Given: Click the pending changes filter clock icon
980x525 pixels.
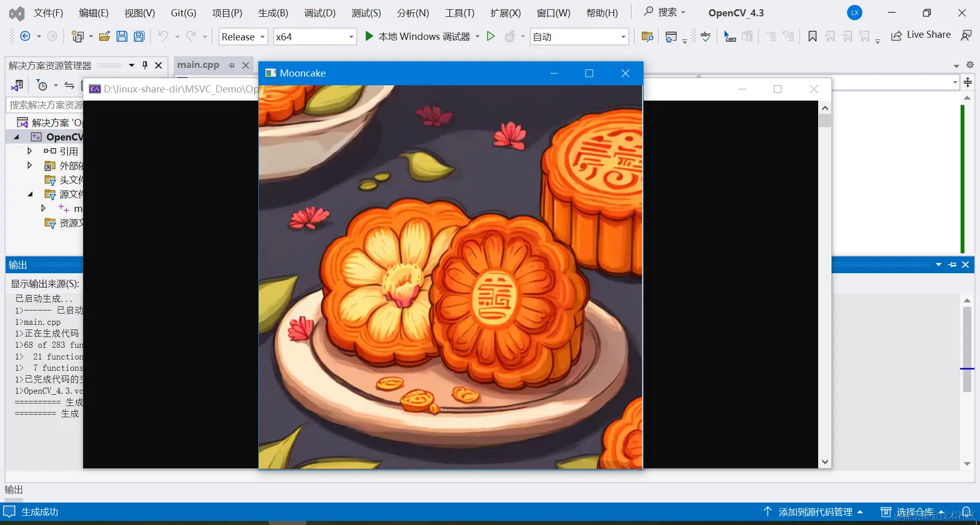Looking at the screenshot, I should point(42,85).
